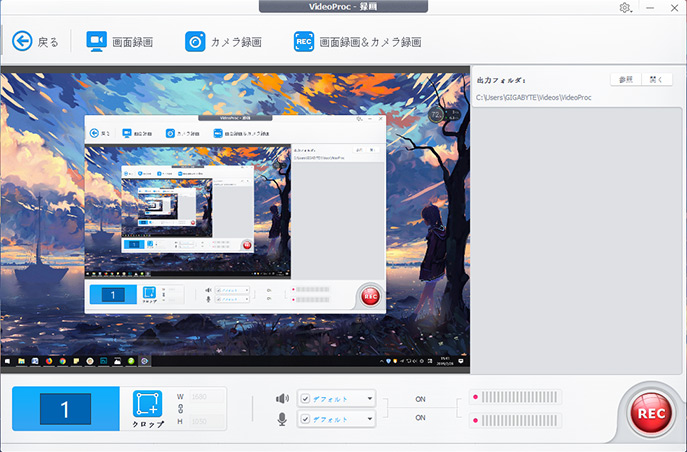687x452 pixels.
Task: Click the desktop preview thumbnail
Action: 235,220
